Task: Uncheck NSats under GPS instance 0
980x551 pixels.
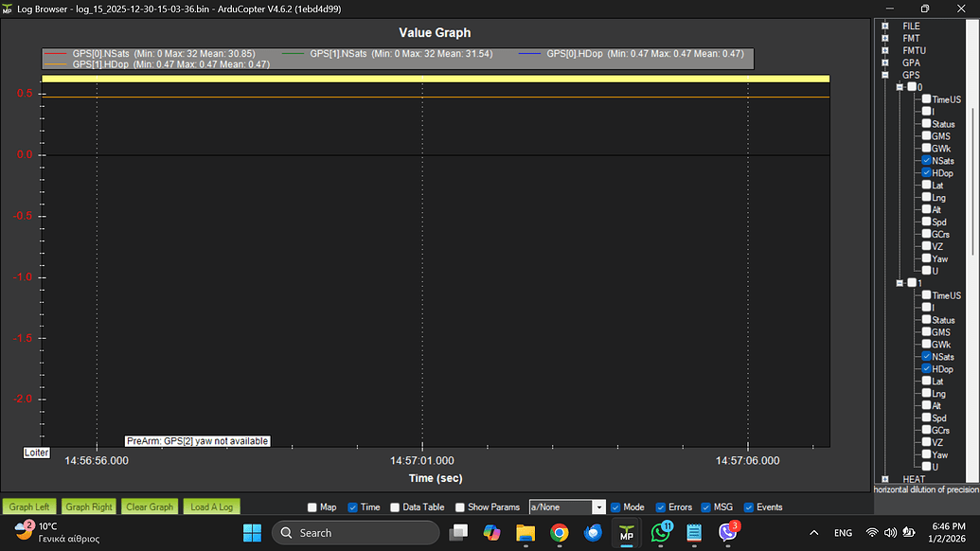Action: [x=926, y=161]
